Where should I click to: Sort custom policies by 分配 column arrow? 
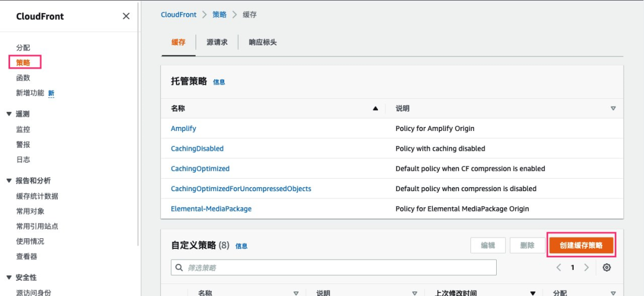613,293
